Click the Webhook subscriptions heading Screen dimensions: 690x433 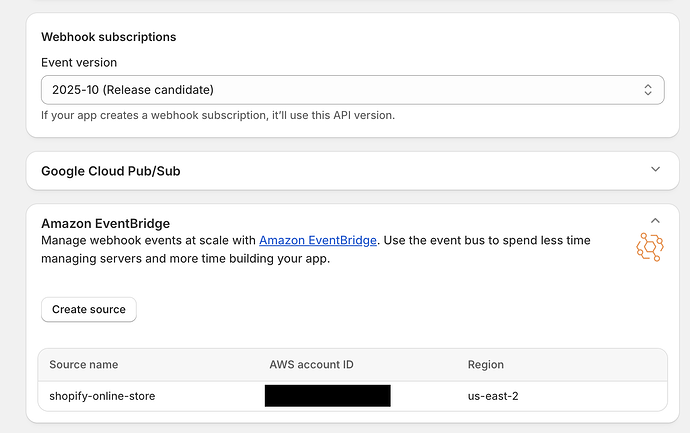click(x=108, y=37)
